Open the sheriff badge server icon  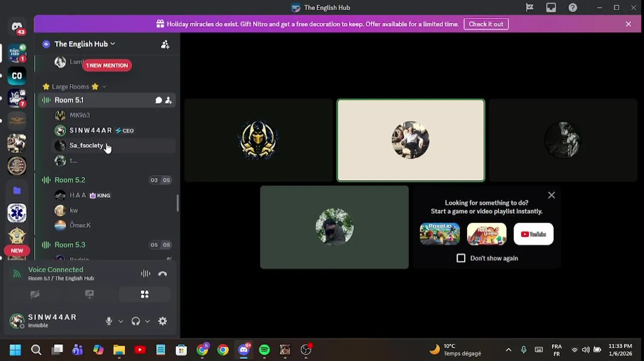tap(17, 236)
